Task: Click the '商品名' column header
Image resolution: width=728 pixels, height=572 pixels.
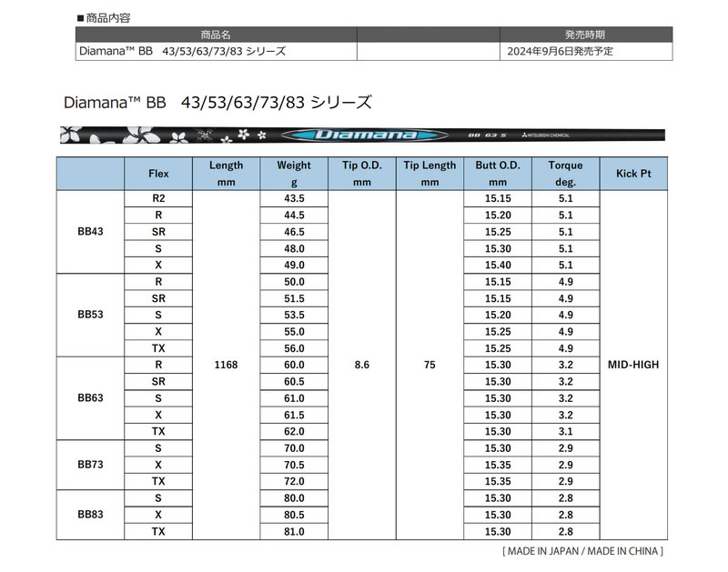Action: pyautogui.click(x=216, y=35)
